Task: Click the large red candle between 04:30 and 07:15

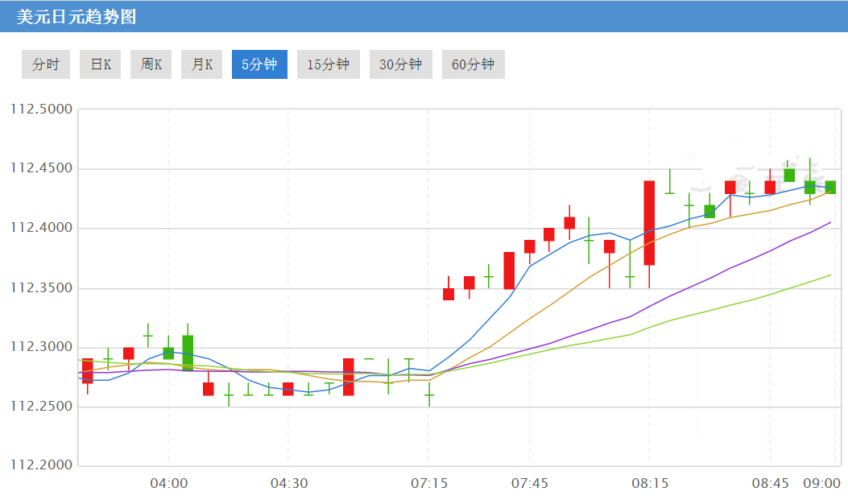Action: point(349,377)
